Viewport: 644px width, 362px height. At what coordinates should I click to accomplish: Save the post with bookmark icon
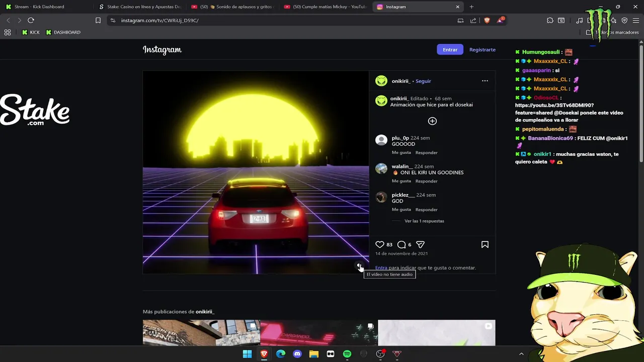point(485,245)
